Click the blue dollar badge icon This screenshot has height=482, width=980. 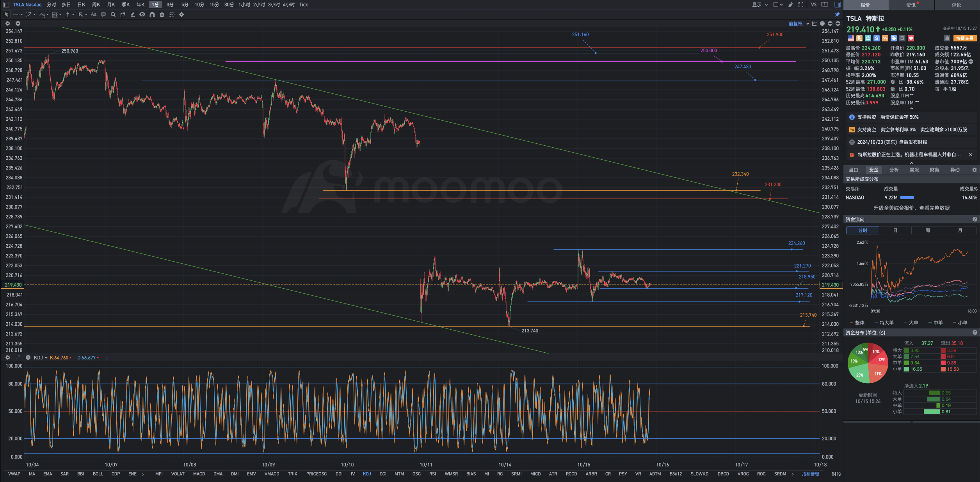[x=877, y=38]
